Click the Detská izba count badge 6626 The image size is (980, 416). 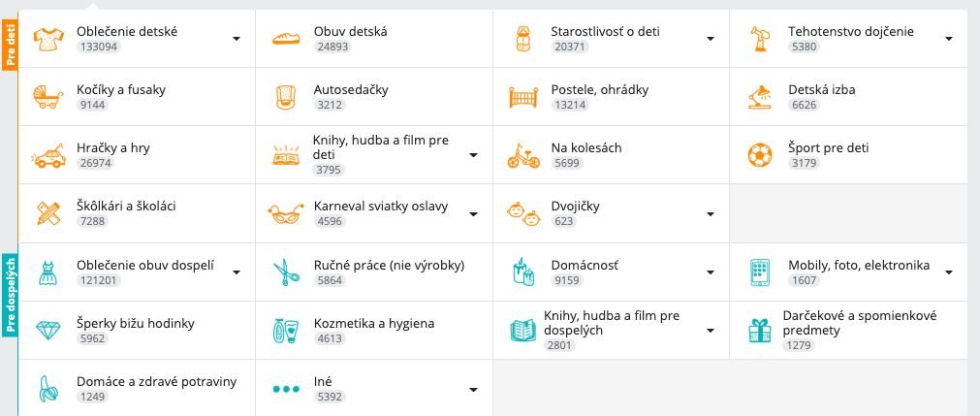point(804,105)
